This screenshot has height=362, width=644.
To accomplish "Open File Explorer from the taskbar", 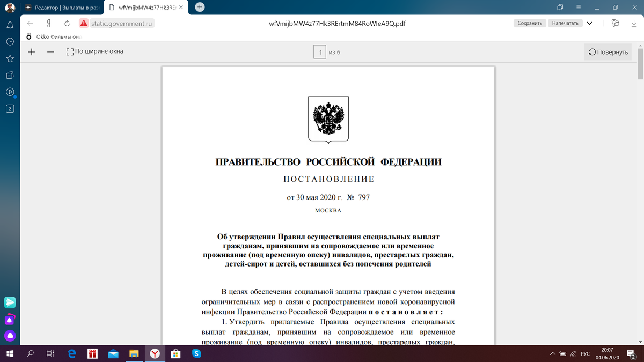I will coord(134,353).
